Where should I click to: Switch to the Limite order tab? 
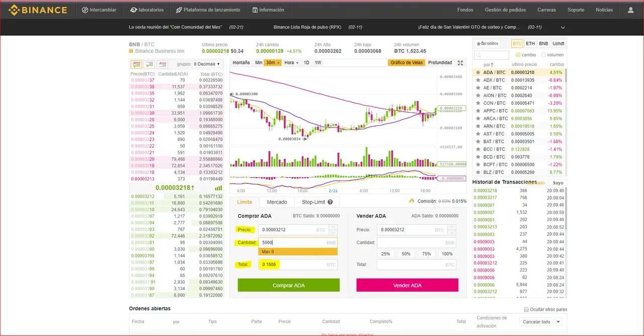coord(245,202)
